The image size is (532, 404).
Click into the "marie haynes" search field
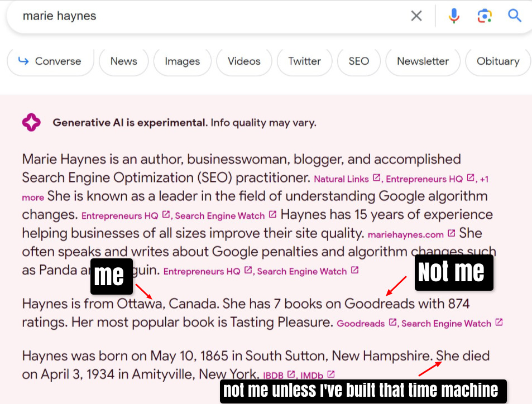pos(212,16)
